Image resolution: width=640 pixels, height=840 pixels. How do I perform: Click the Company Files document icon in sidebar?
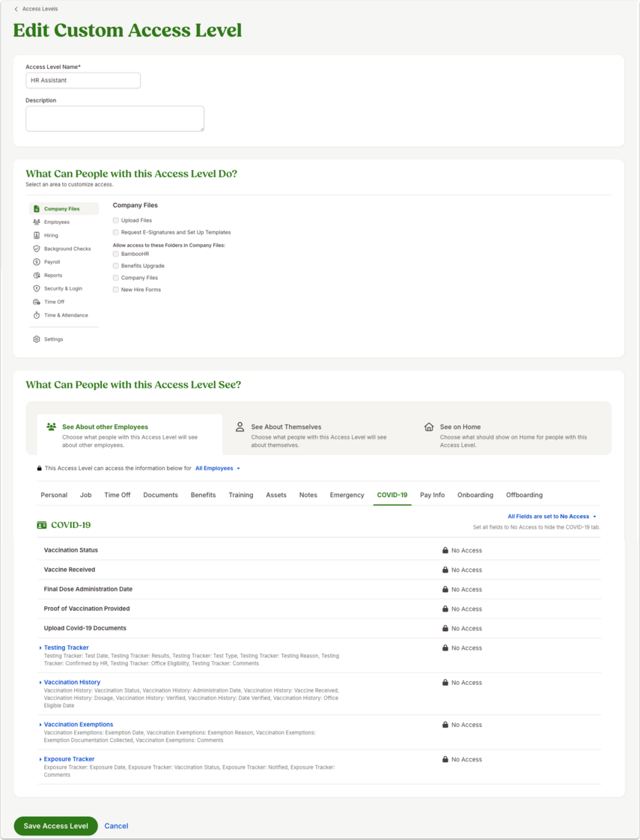37,209
